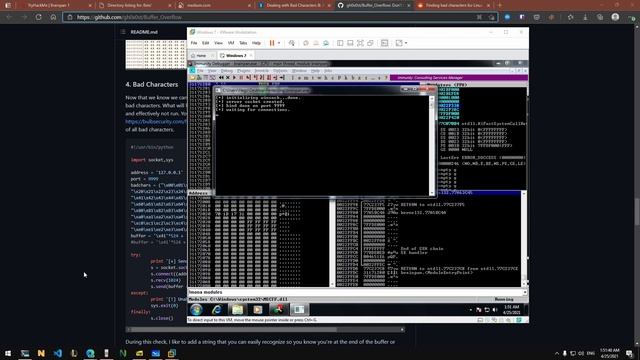Open Windows Media Player taskbar icon
Viewport: 640px width, 360px height.
pyautogui.click(x=258, y=310)
